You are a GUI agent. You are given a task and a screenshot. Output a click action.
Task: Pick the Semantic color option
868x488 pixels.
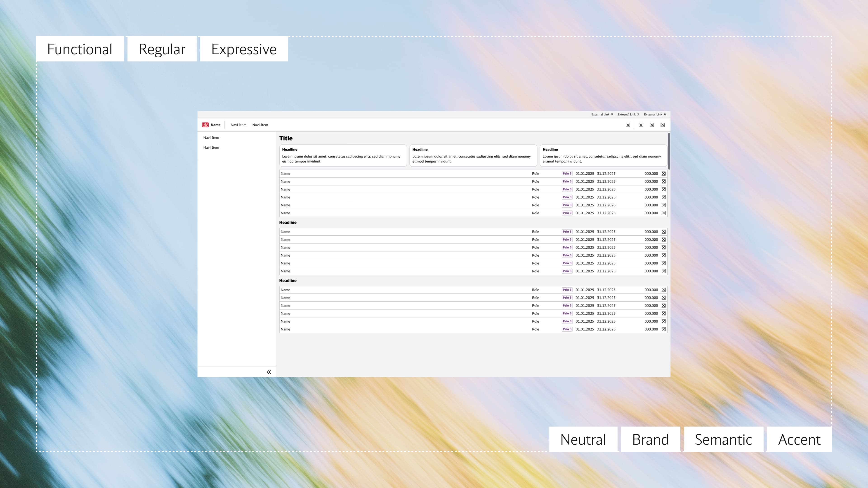pos(723,439)
